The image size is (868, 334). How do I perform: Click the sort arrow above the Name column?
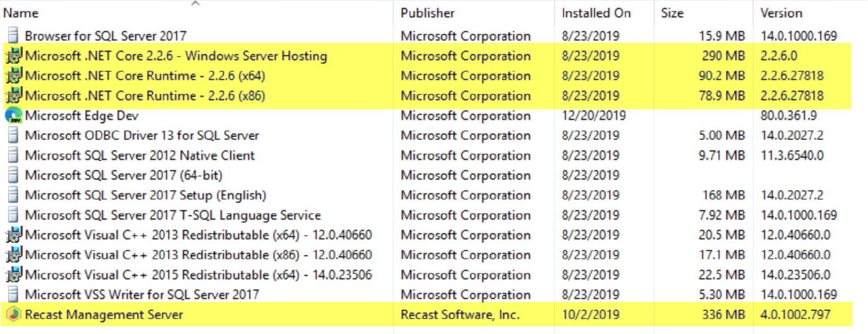point(195,3)
